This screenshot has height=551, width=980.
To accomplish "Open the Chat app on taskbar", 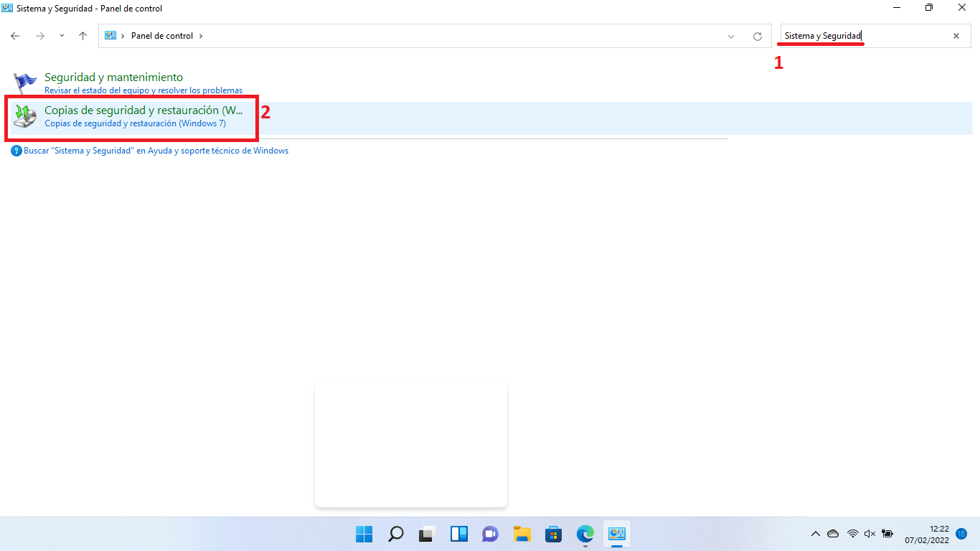I will [x=491, y=534].
